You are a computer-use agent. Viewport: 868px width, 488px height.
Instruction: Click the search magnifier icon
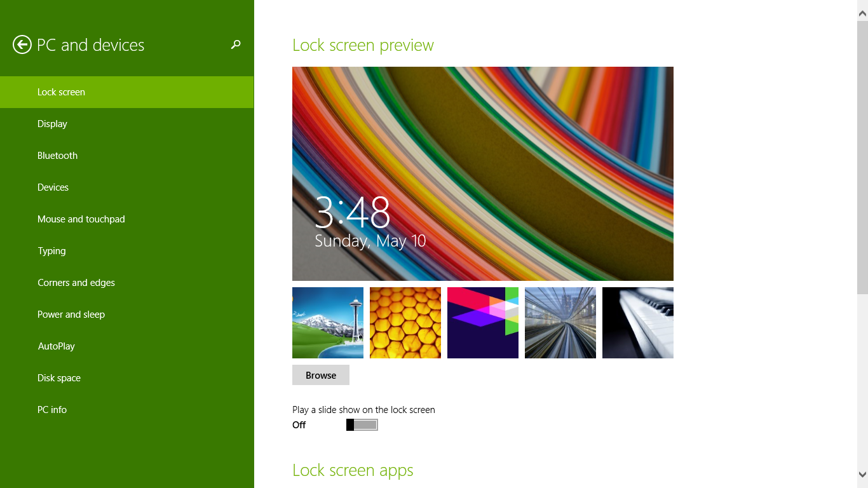235,45
